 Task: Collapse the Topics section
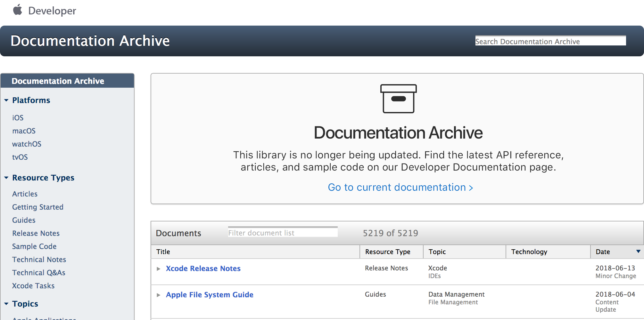tap(6, 304)
